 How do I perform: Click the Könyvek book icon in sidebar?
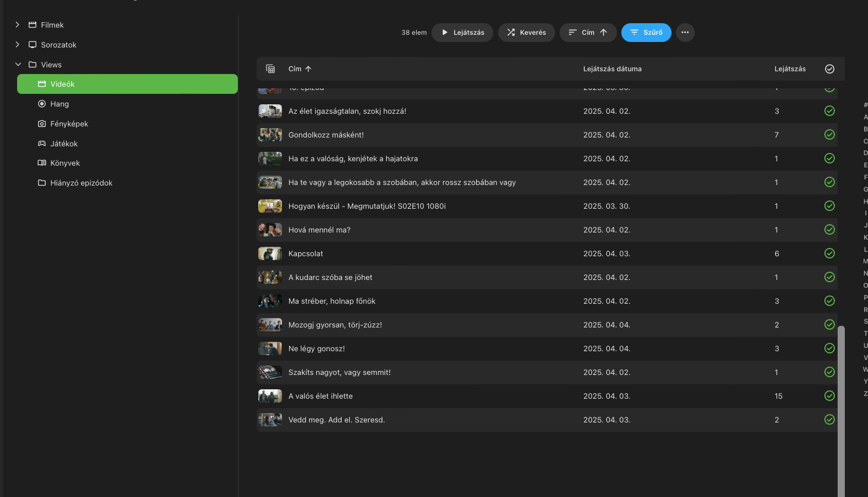(42, 163)
